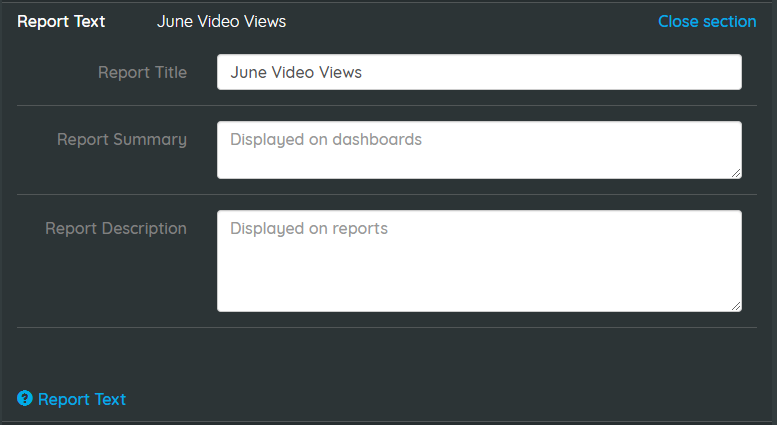Grab the Report Summary box resize handle
The image size is (777, 425).
tap(736, 173)
